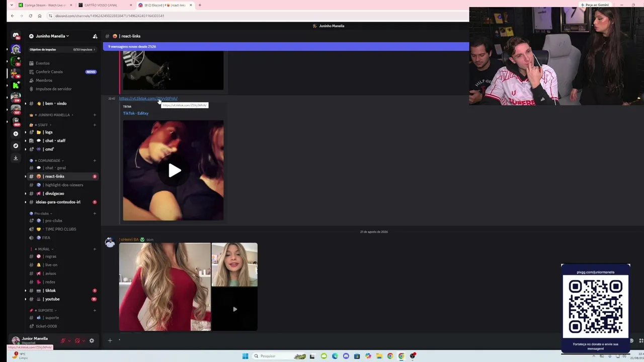Open the Microsoft Edge taskbar icon
Image resolution: width=644 pixels, height=362 pixels.
335,356
